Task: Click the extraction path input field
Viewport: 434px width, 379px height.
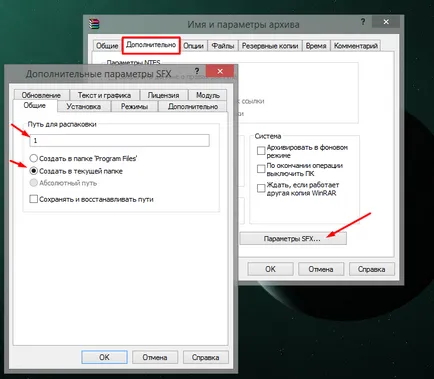Action: tap(120, 141)
